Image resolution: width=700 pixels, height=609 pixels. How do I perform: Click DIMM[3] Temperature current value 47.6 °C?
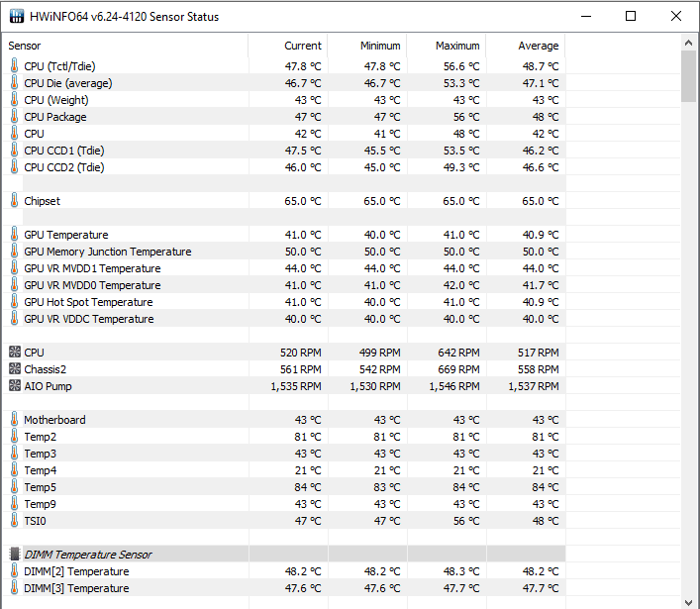point(303,588)
